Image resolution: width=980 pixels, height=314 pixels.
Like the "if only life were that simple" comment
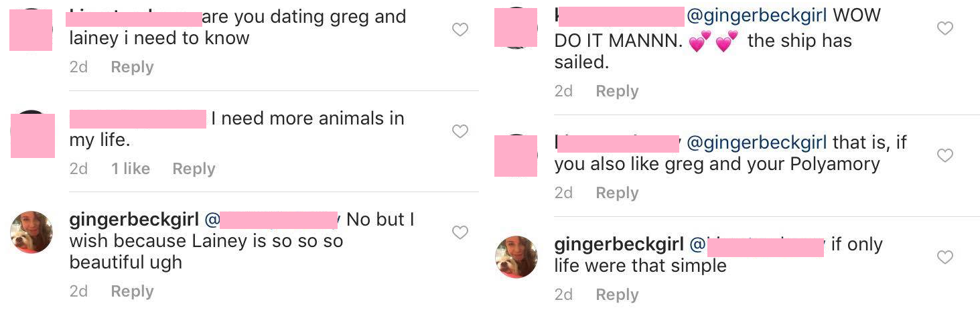(944, 257)
